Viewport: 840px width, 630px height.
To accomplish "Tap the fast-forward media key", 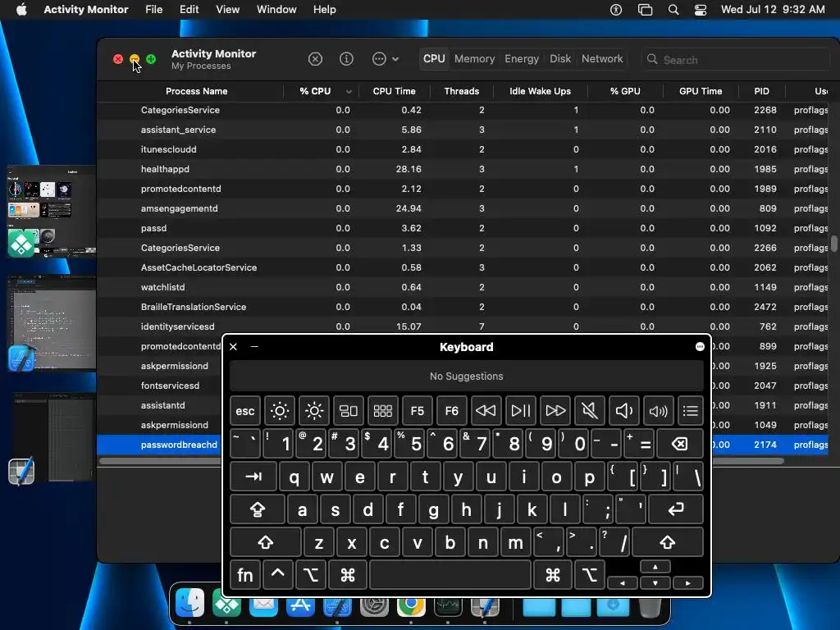I will click(x=555, y=411).
